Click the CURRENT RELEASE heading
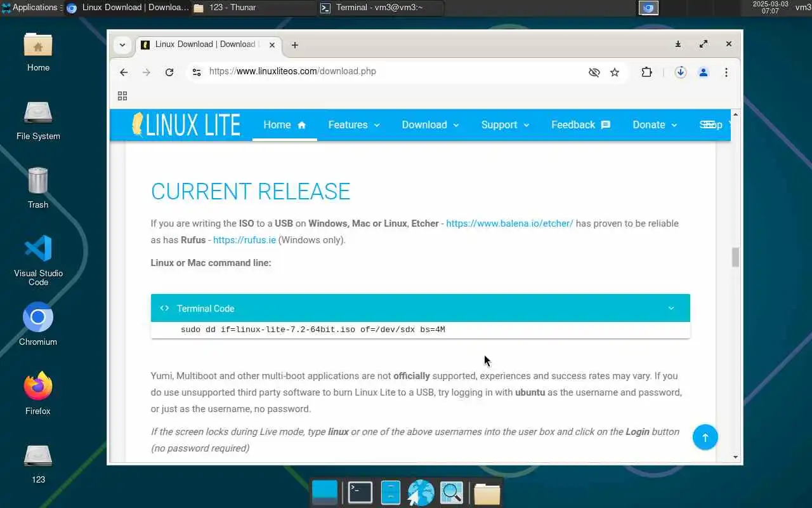The height and width of the screenshot is (508, 812). point(251,191)
